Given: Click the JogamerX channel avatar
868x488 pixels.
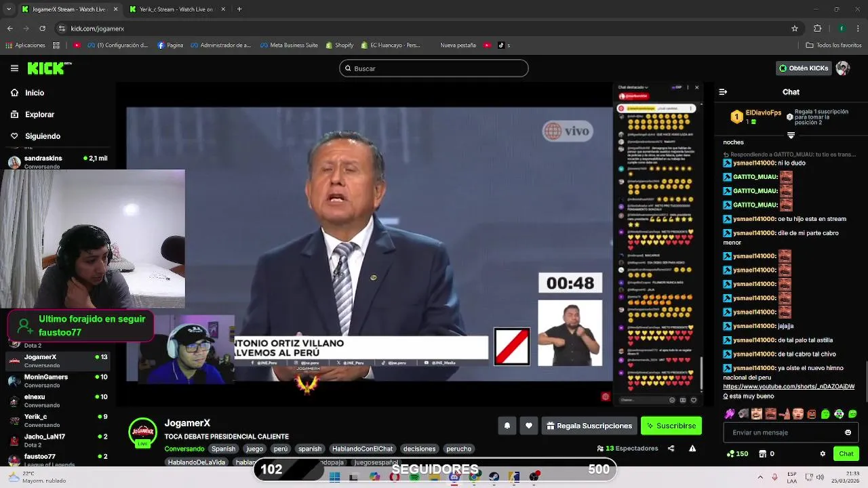Looking at the screenshot, I should pos(143,432).
